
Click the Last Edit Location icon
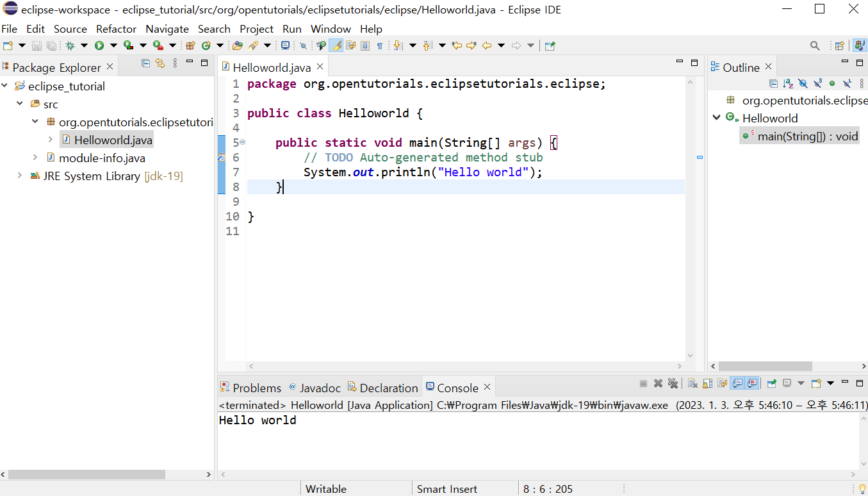pos(457,45)
